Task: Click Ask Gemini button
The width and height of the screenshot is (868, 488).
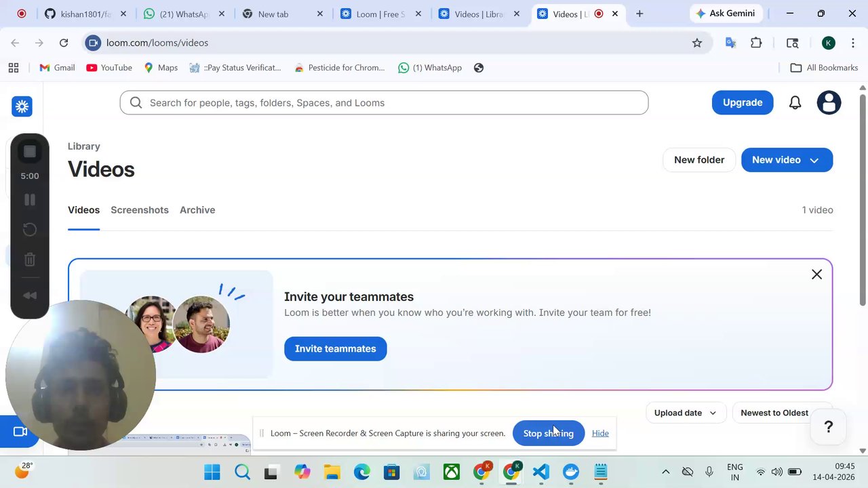Action: (726, 14)
